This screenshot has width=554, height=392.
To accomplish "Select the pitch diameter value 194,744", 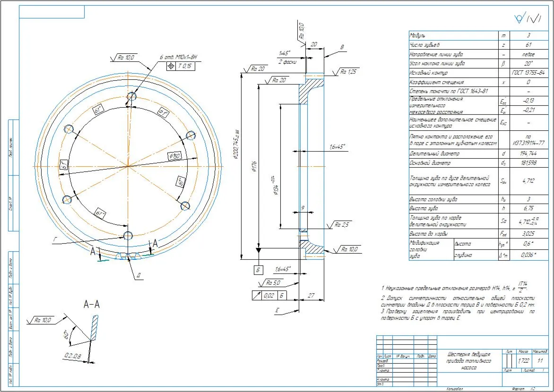I will 528,154.
